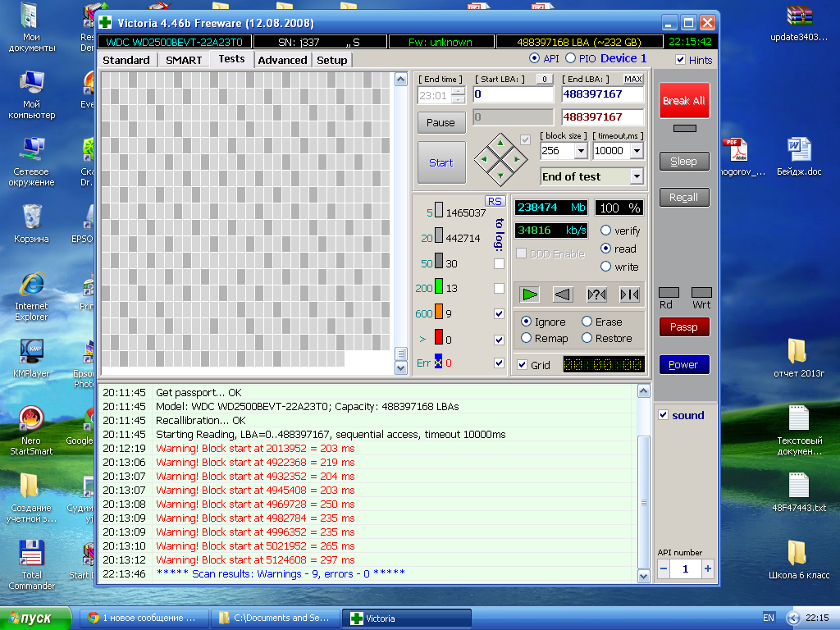The width and height of the screenshot is (840, 630).
Task: Click the Passp button
Action: click(x=684, y=326)
